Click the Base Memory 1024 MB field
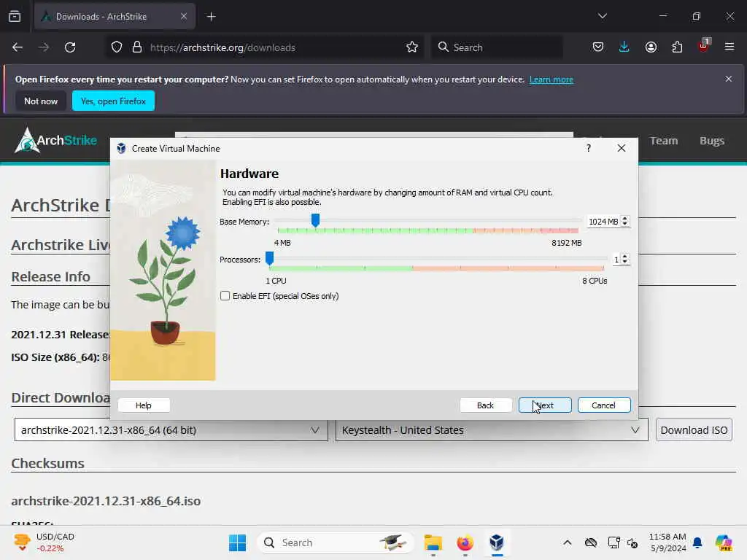 tap(603, 222)
